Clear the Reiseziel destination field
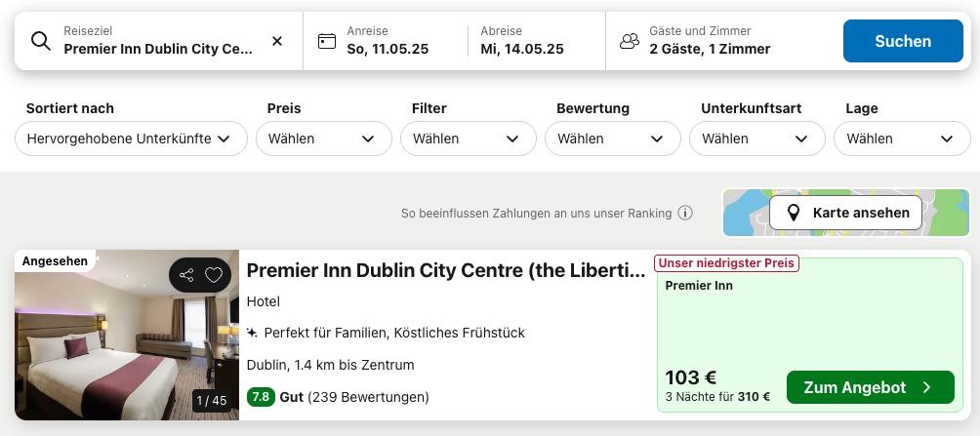 click(x=277, y=41)
